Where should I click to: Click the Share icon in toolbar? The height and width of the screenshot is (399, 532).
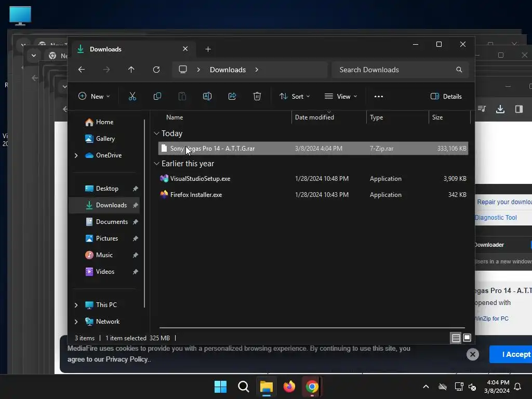232,96
